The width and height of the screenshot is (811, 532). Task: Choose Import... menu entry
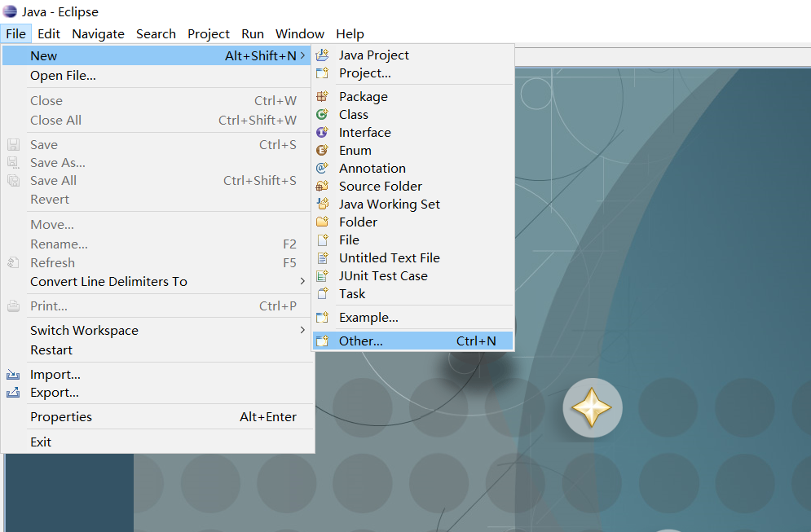(158, 374)
